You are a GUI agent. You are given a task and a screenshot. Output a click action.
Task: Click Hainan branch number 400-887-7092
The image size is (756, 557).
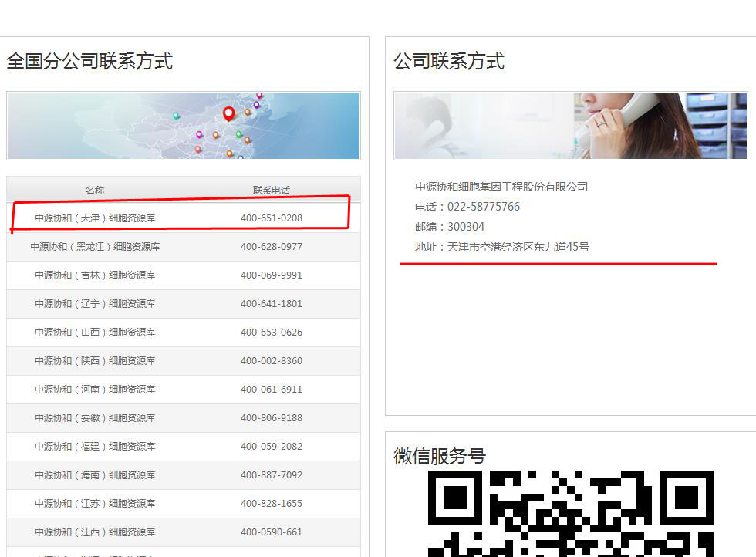pos(272,474)
